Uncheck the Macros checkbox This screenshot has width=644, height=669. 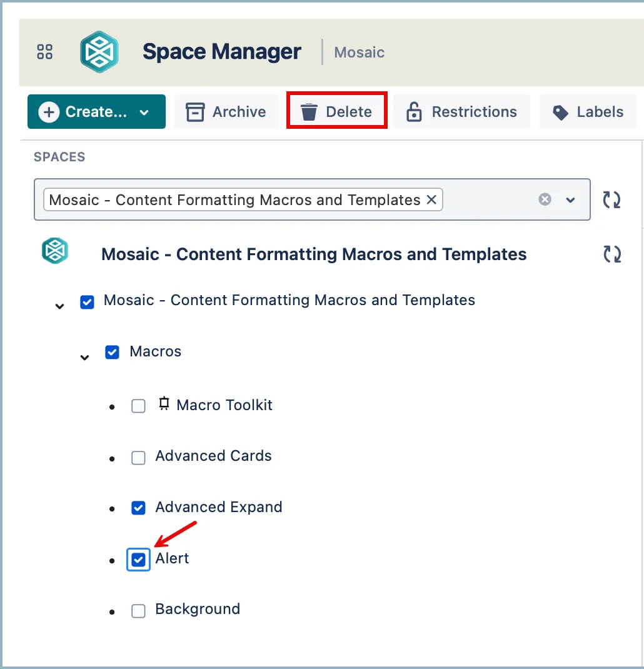[x=113, y=353]
